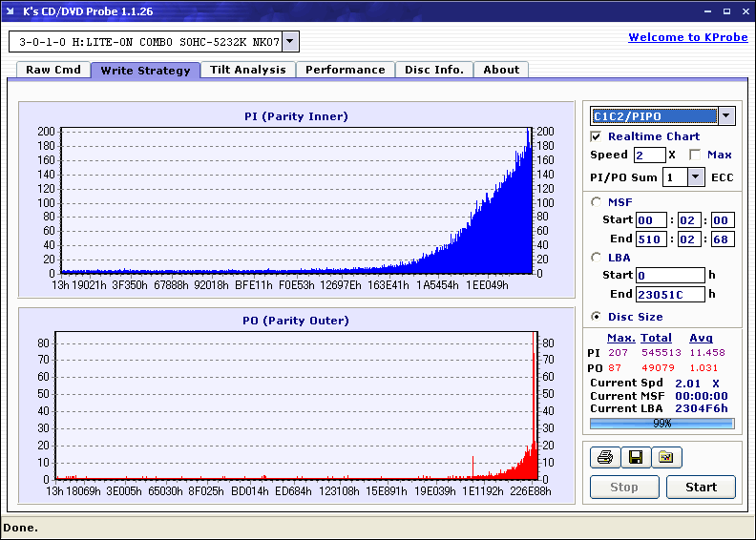756x540 pixels.
Task: Click the KProbe title bar app icon
Action: point(10,11)
